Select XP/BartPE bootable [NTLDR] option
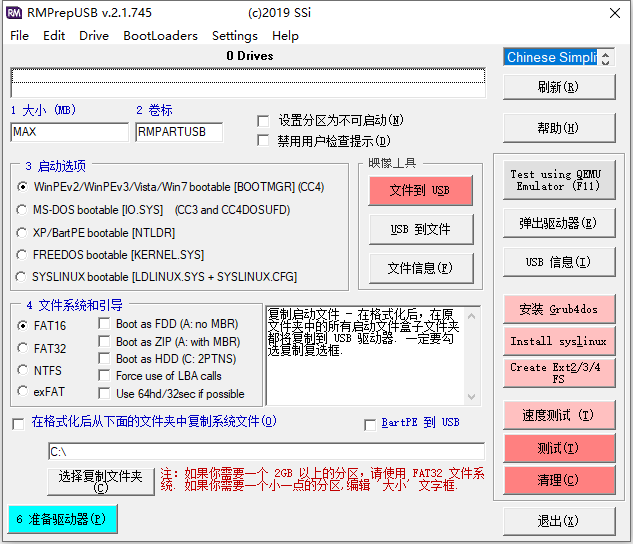 (21, 233)
